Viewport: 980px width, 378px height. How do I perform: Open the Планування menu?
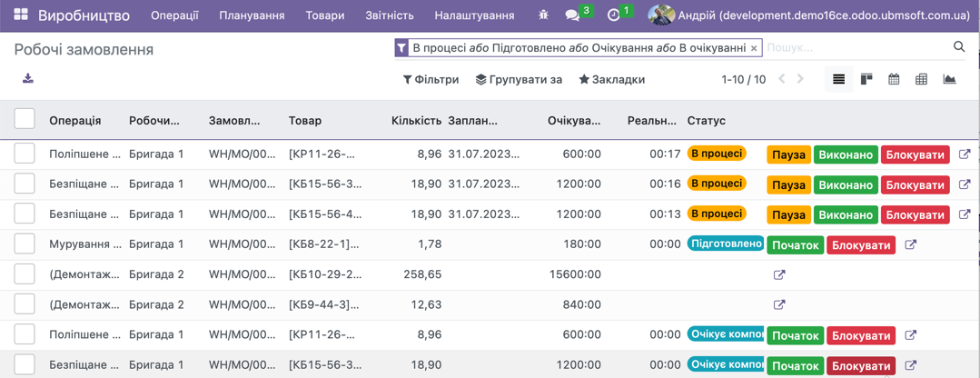(x=252, y=15)
